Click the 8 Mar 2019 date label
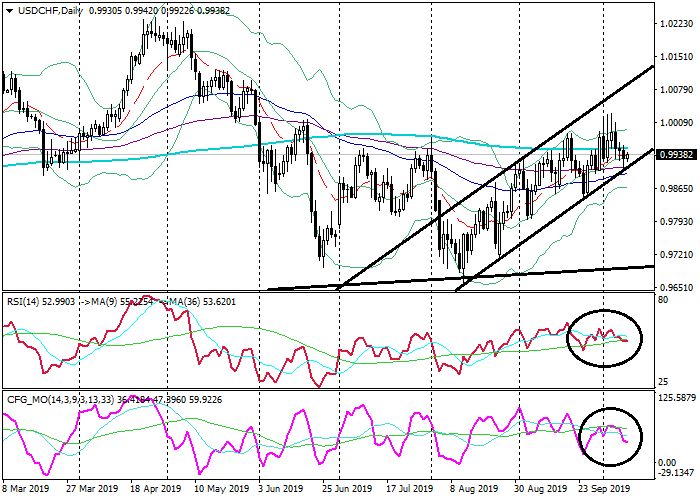 pyautogui.click(x=27, y=489)
